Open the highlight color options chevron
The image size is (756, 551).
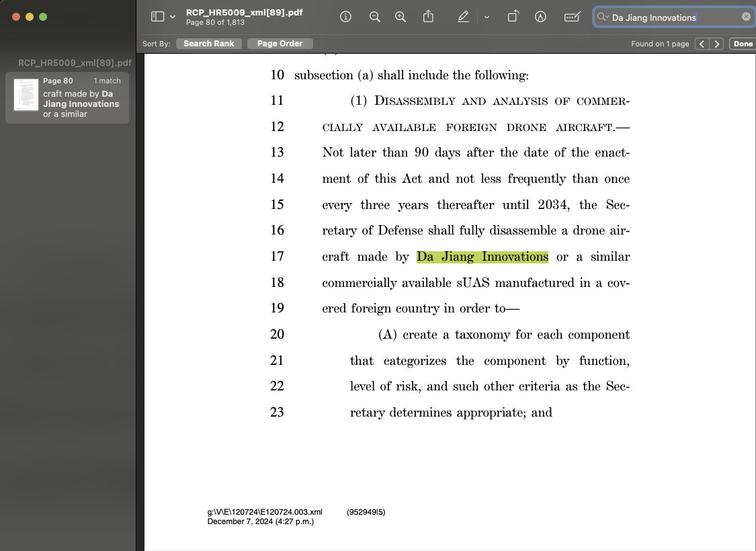[x=487, y=17]
